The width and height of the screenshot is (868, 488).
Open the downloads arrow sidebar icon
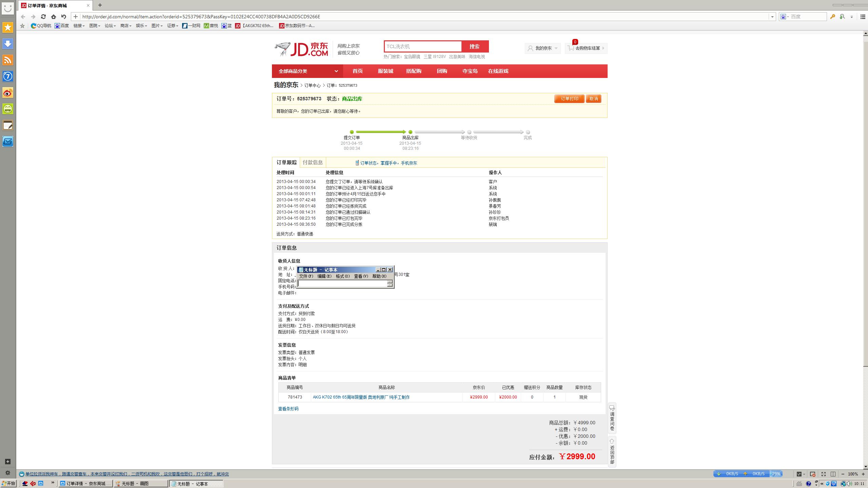click(8, 44)
